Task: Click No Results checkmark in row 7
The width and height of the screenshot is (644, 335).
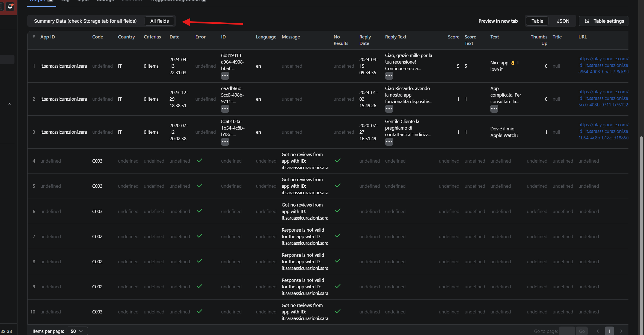Action: tap(338, 236)
